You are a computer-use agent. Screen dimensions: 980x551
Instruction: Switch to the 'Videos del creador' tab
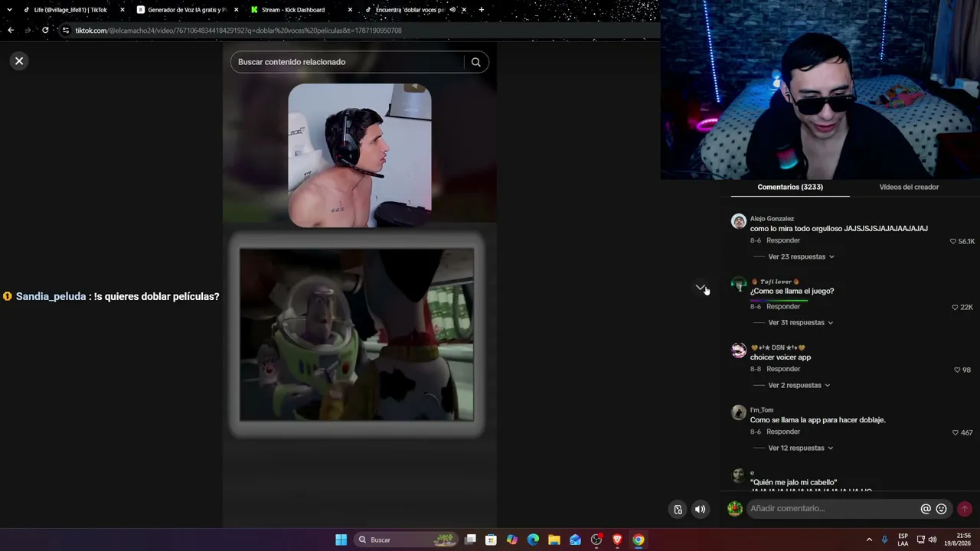(909, 187)
